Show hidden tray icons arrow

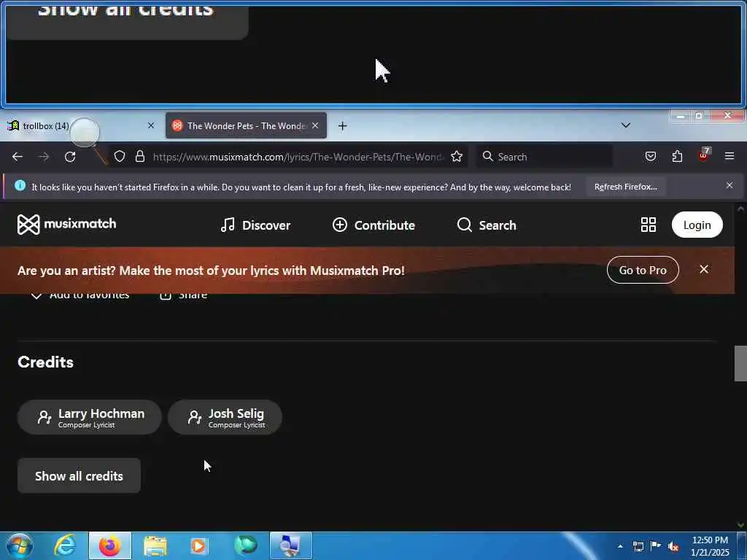tap(620, 546)
